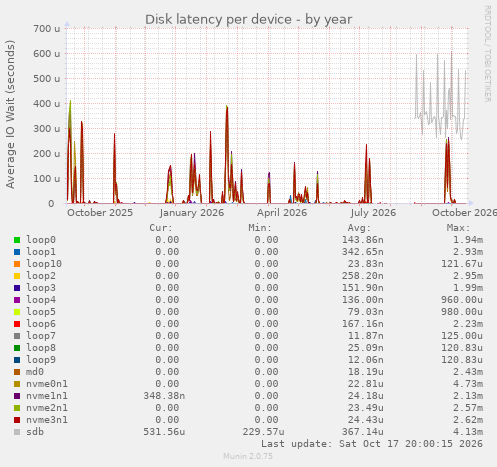Image resolution: width=497 pixels, height=467 pixels.
Task: Select the loop9 legend label
Action: pos(41,360)
